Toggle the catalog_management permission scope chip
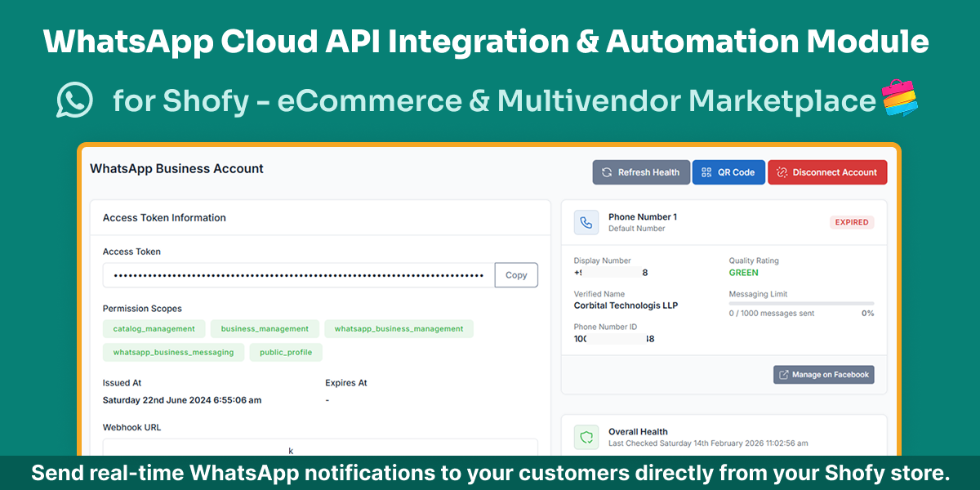 click(x=154, y=328)
